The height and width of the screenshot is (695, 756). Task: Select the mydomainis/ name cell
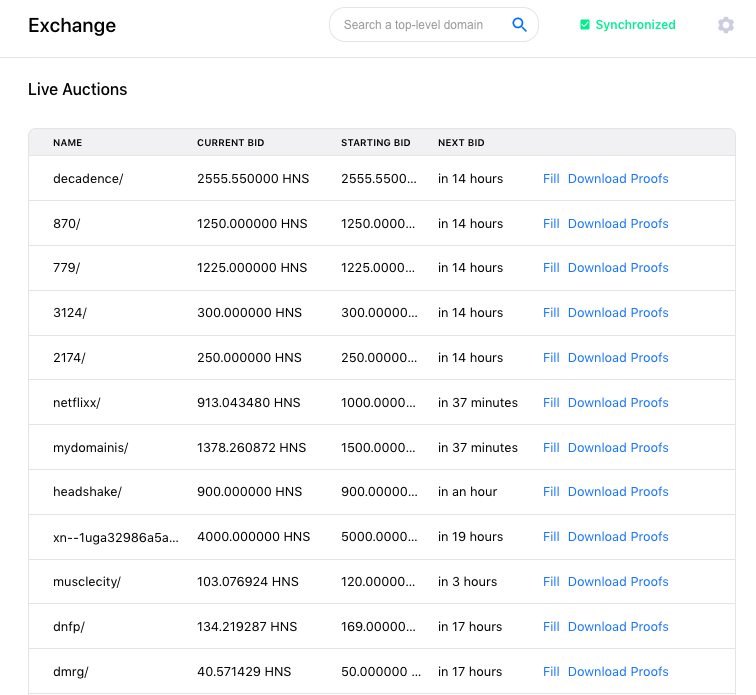[91, 448]
